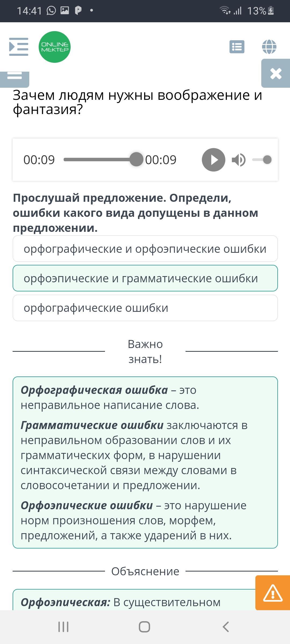Tap the WhatsApp notification in status bar
The image size is (290, 644).
tap(51, 11)
